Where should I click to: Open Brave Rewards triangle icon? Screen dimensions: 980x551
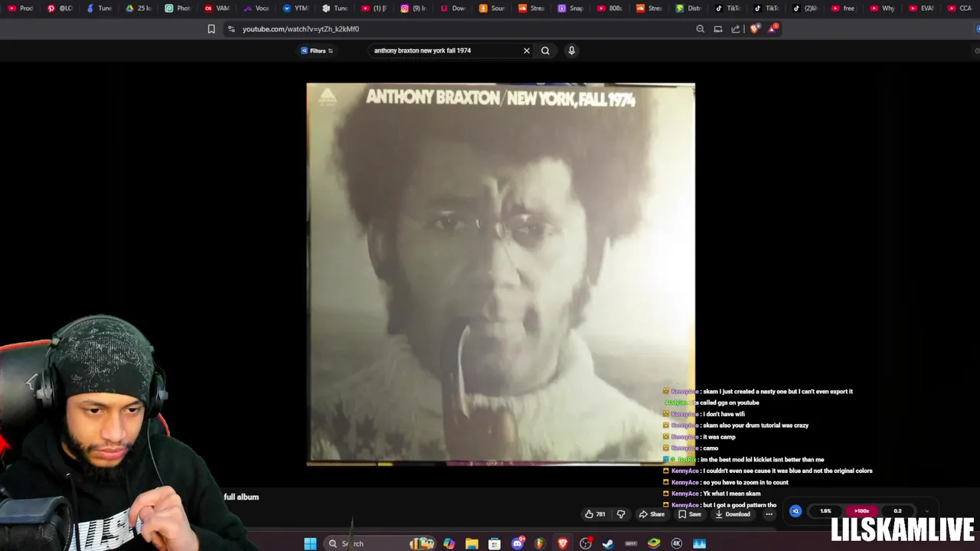(x=773, y=29)
